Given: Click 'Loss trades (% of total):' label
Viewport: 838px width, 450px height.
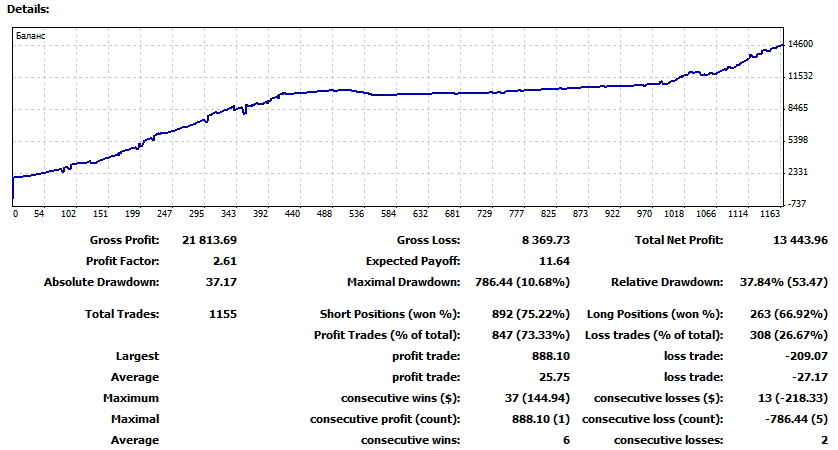Looking at the screenshot, I should pos(654,335).
